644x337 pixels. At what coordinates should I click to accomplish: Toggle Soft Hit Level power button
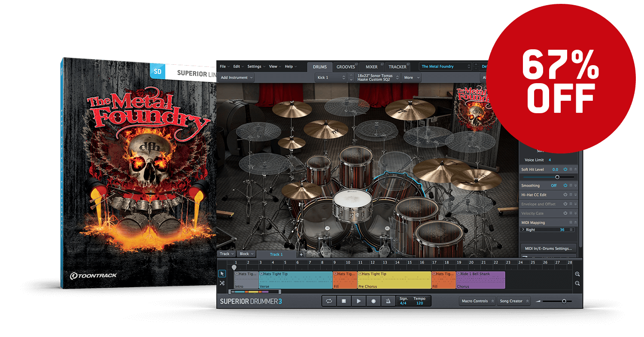[x=565, y=169]
